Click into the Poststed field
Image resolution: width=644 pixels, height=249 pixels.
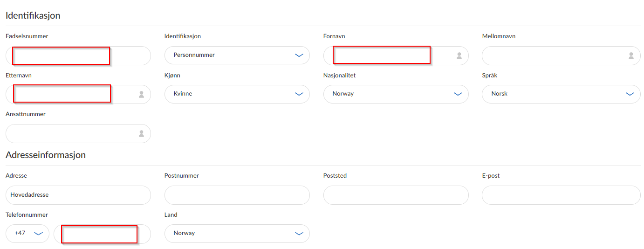396,195
